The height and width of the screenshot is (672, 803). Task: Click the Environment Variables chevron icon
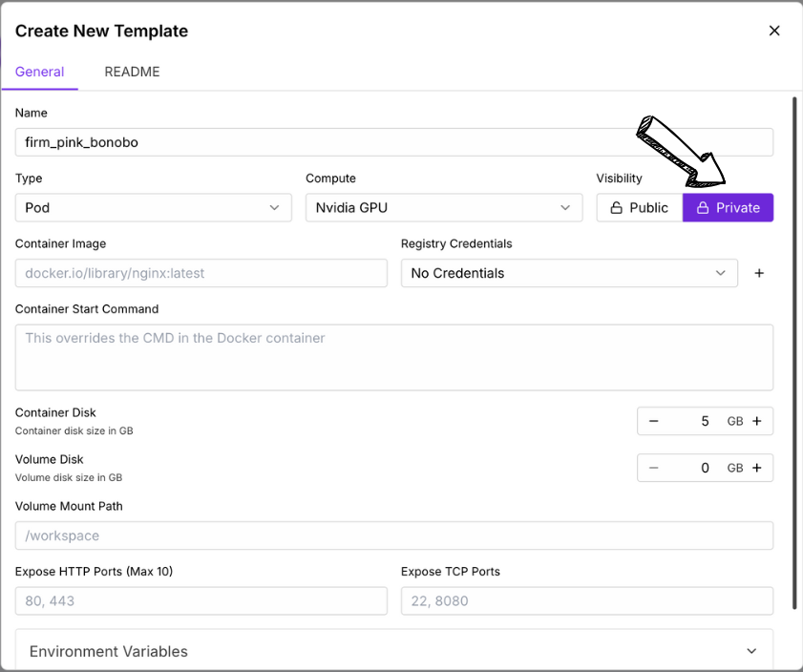[x=751, y=651]
